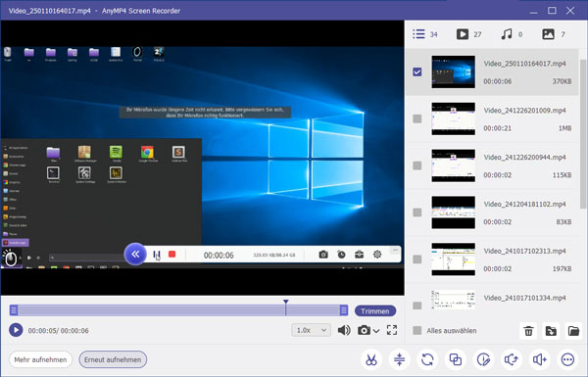The width and height of the screenshot is (588, 377).
Task: Open the file merger tool
Action: 456,359
